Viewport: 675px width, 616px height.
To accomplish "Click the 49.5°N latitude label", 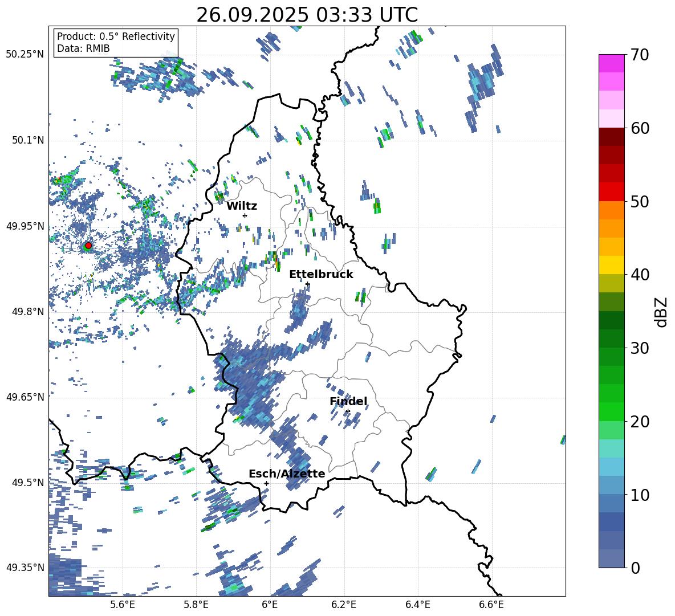I will click(x=29, y=483).
